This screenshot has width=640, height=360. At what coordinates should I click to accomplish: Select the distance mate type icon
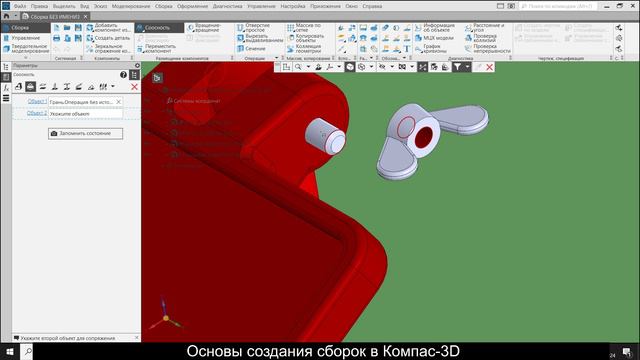[x=67, y=87]
